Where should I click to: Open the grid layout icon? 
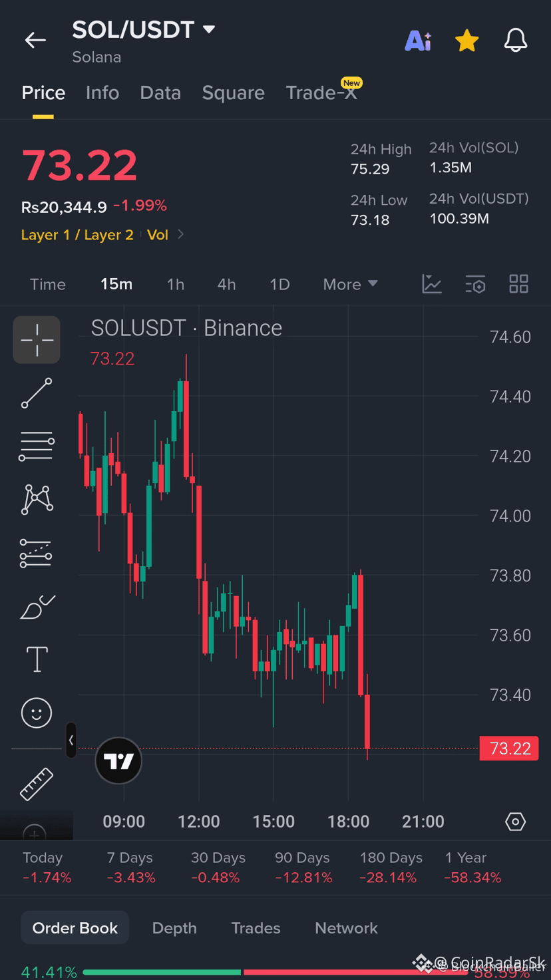pyautogui.click(x=518, y=284)
